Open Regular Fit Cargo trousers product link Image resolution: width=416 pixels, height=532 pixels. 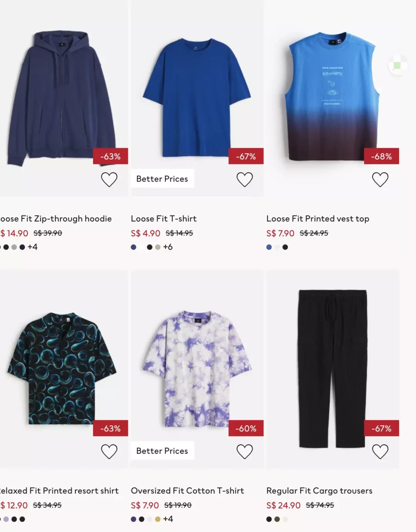click(x=319, y=491)
